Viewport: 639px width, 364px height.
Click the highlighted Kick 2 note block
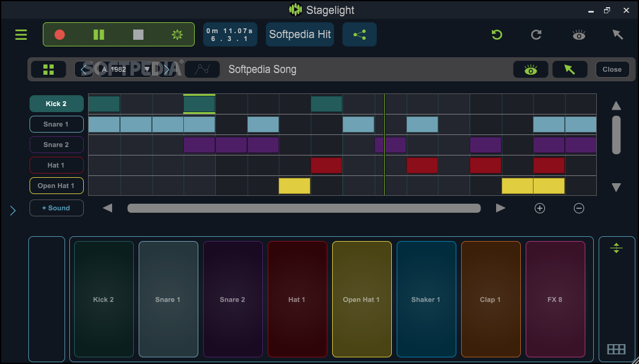[x=200, y=104]
